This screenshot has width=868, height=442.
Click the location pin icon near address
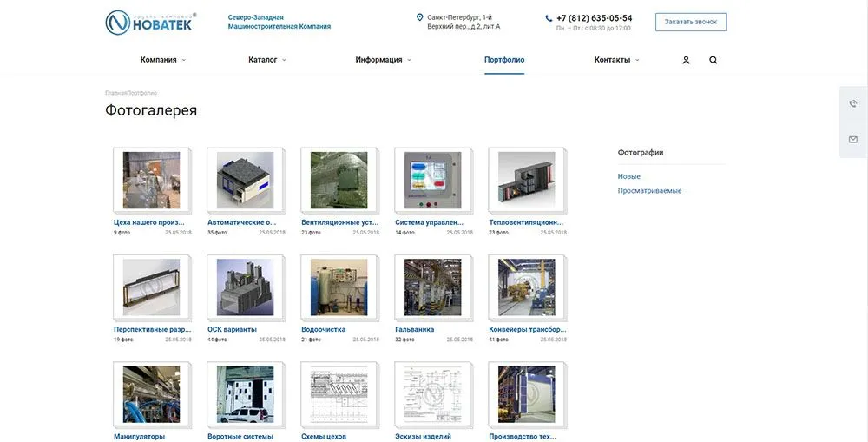click(x=420, y=17)
